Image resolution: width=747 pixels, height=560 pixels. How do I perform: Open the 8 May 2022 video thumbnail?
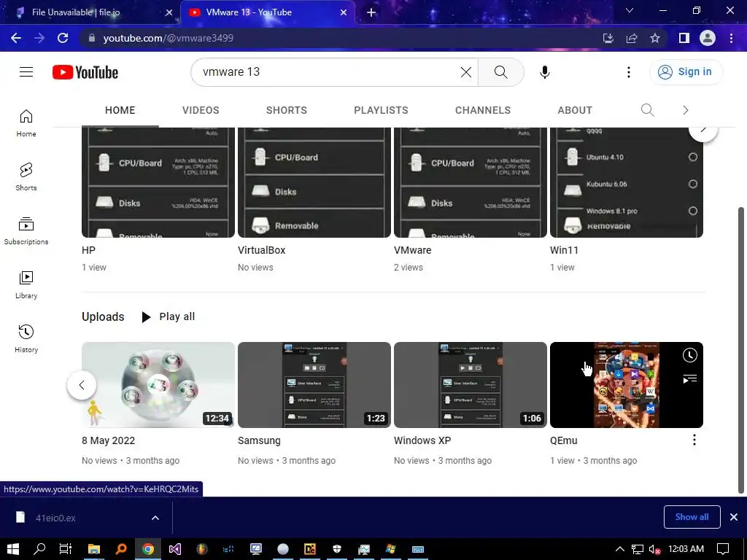tap(158, 385)
